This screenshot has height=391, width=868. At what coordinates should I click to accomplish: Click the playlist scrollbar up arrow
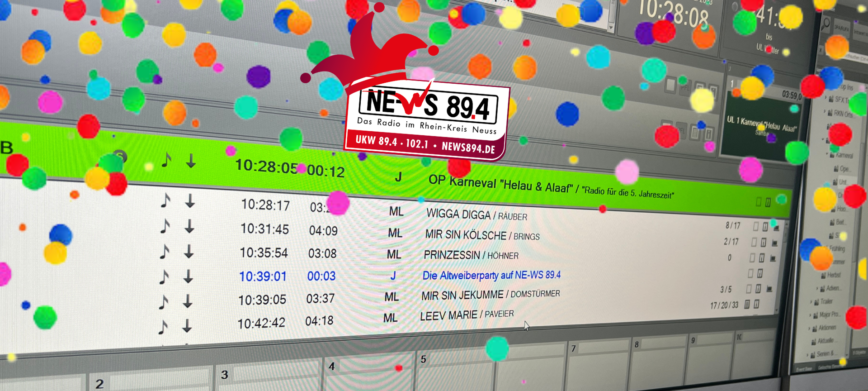coord(786,224)
